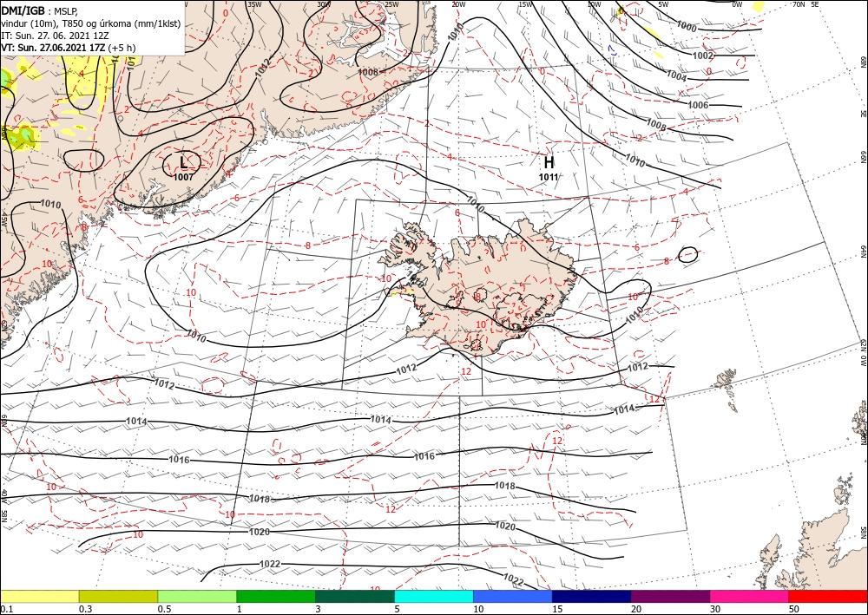Click the '1007' low pressure value
This screenshot has height=615, width=868.
[183, 177]
